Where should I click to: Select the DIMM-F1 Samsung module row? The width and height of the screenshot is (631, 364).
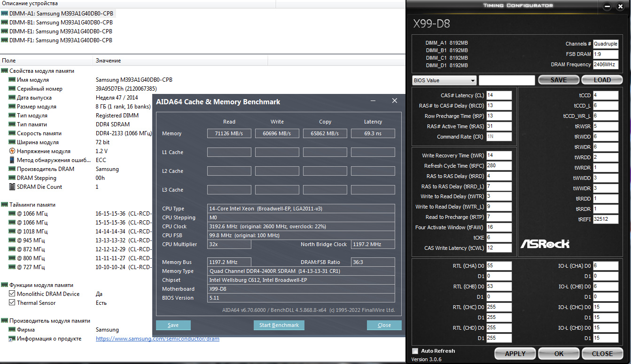tap(61, 40)
